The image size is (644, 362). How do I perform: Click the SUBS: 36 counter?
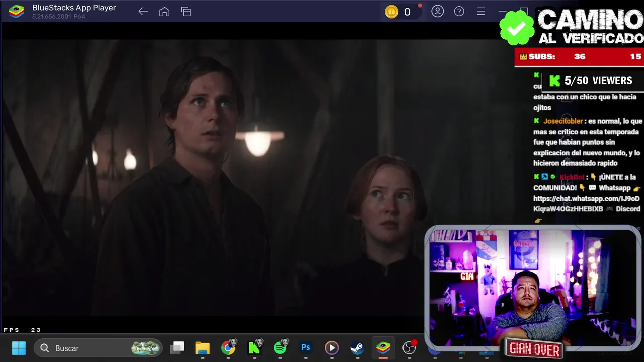pos(553,57)
